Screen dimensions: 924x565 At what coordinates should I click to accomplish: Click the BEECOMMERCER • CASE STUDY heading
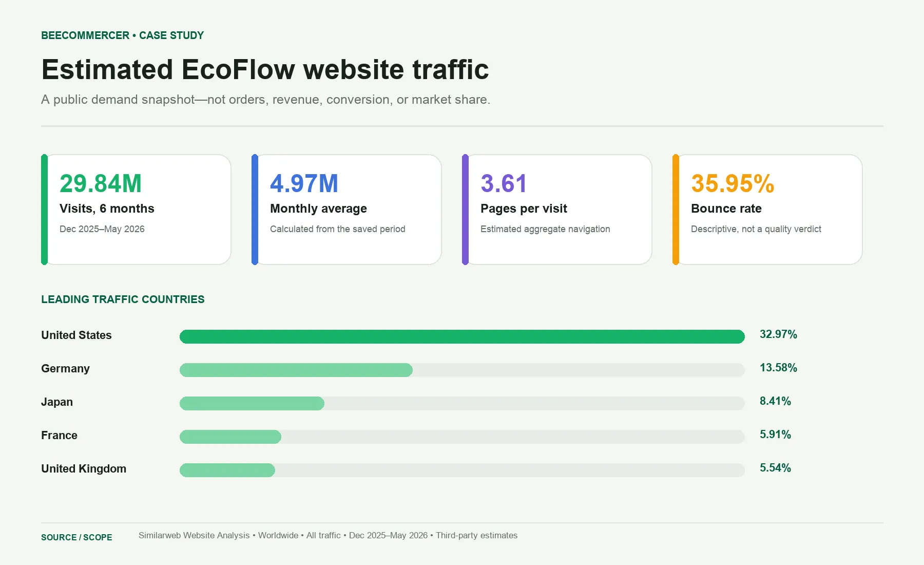(122, 35)
